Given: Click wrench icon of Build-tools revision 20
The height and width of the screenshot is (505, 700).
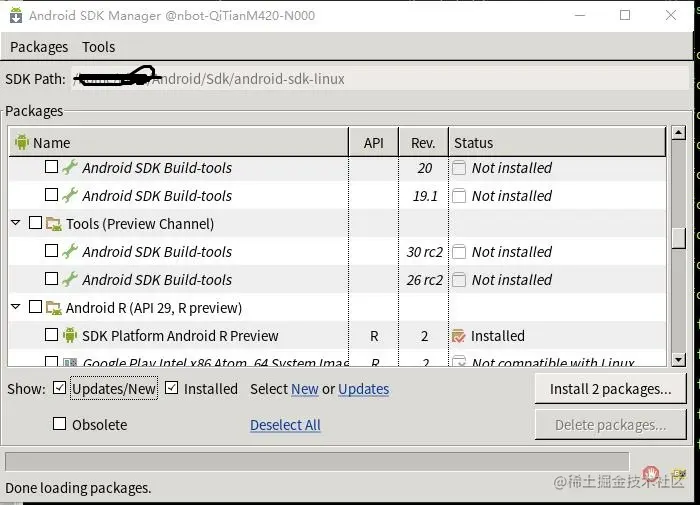Looking at the screenshot, I should click(70, 167).
